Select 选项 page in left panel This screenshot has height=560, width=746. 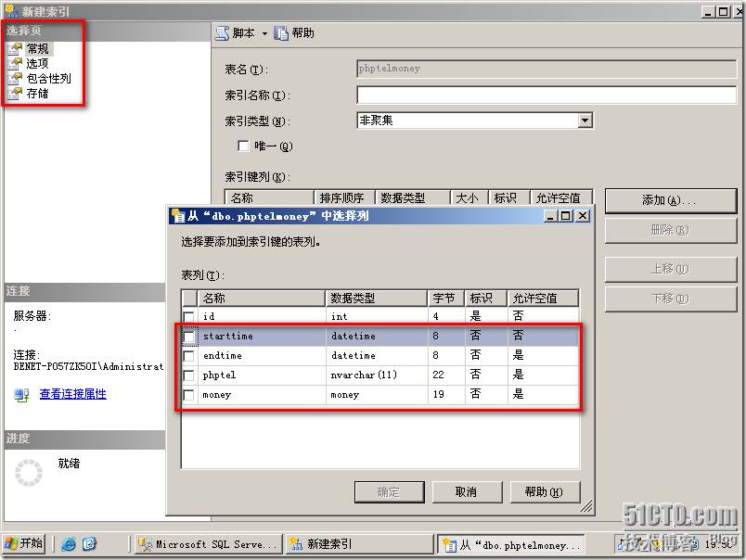38,63
